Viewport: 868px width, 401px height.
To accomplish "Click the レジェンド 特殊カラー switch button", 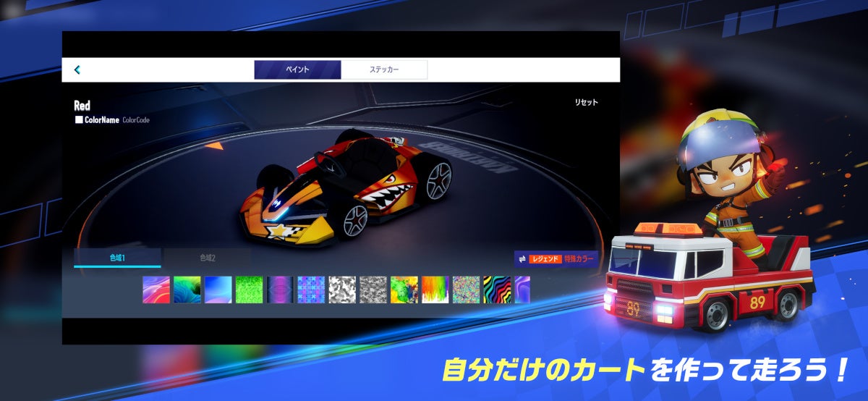I will click(557, 258).
